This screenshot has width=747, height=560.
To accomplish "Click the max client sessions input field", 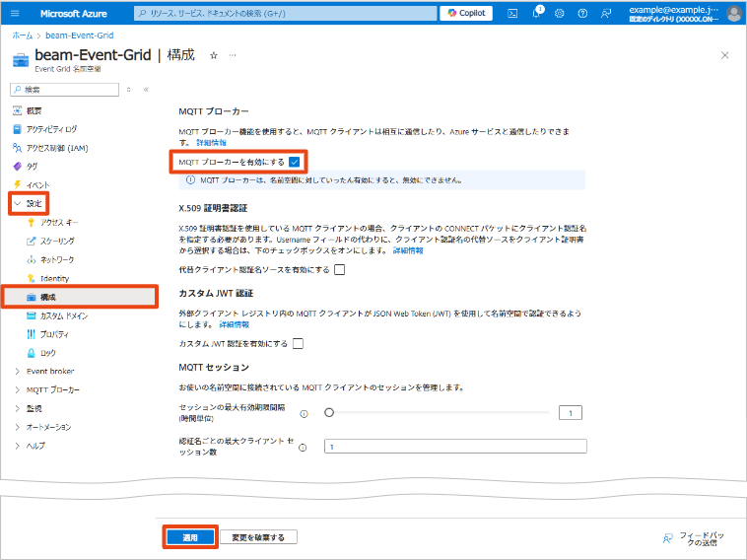I will (455, 447).
